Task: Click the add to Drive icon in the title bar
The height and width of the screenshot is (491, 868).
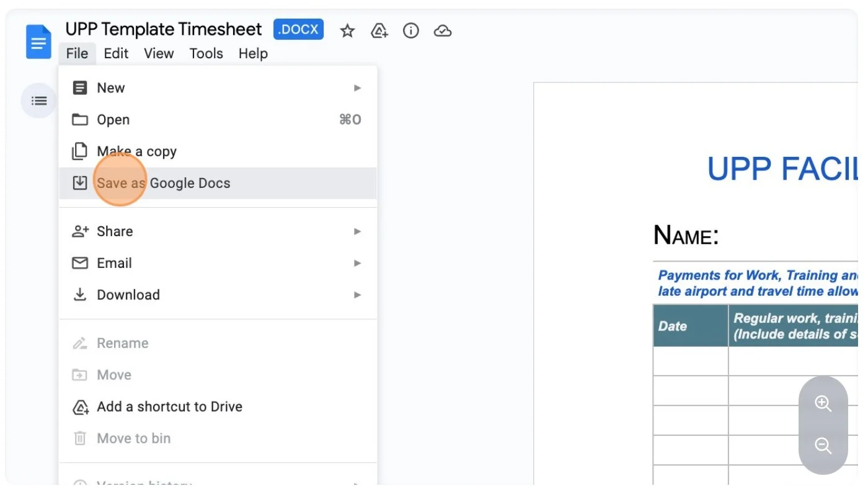Action: point(379,30)
